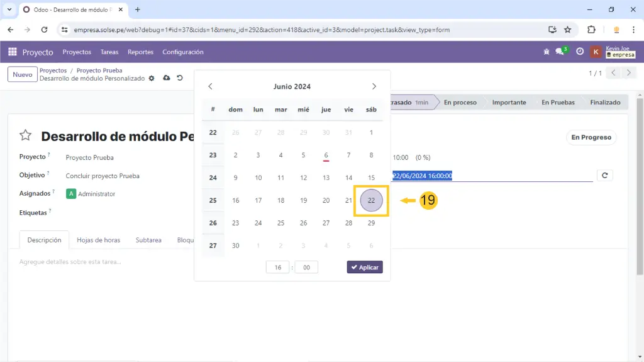
Task: Save record manually with cloud upload icon
Action: [x=166, y=78]
